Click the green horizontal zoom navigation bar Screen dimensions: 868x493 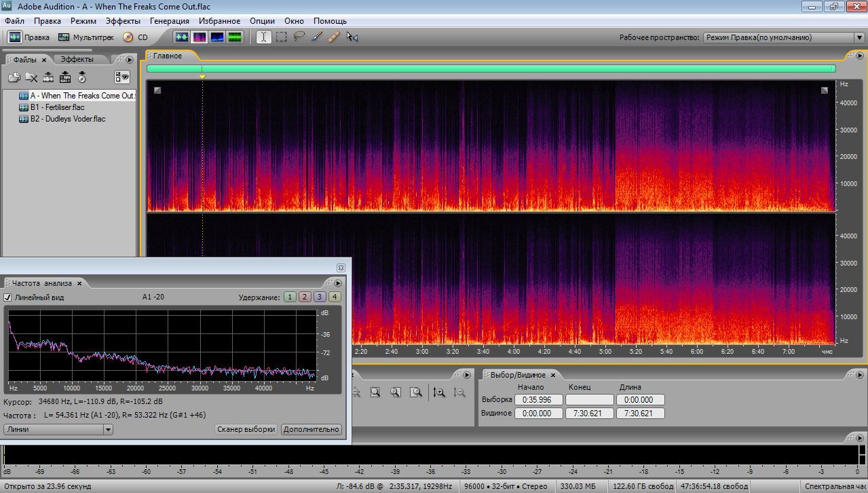pyautogui.click(x=491, y=68)
